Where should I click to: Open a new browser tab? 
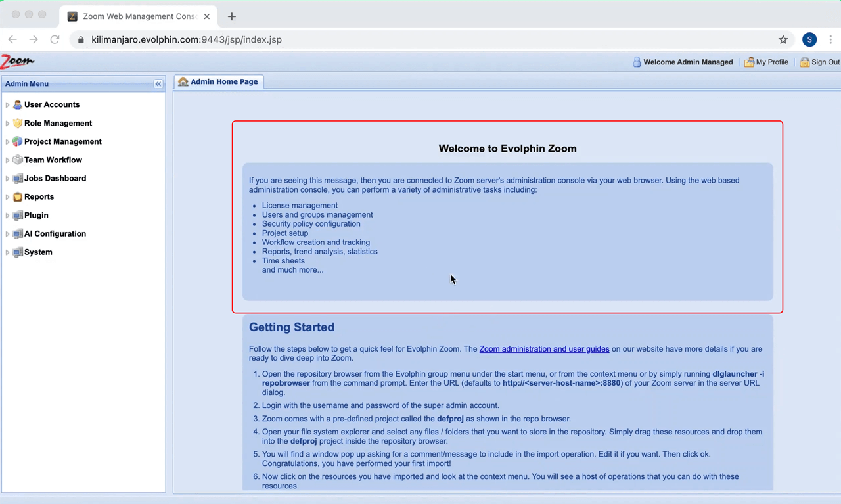(231, 16)
